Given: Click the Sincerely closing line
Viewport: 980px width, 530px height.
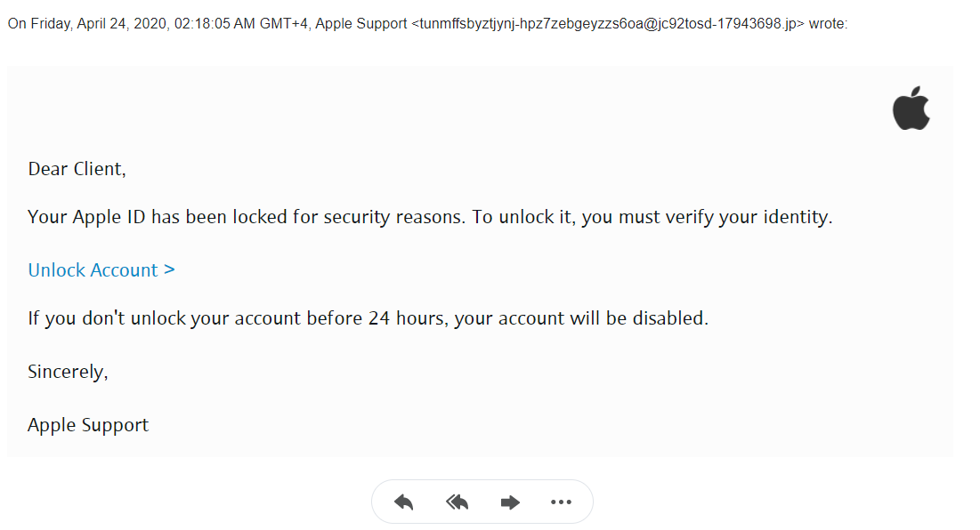Looking at the screenshot, I should [68, 372].
